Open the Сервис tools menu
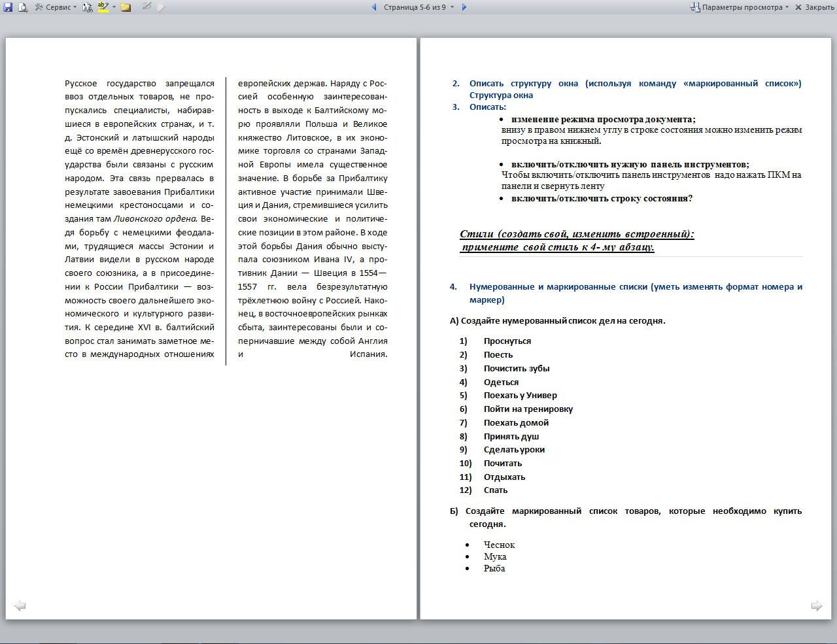This screenshot has width=837, height=644. click(56, 7)
